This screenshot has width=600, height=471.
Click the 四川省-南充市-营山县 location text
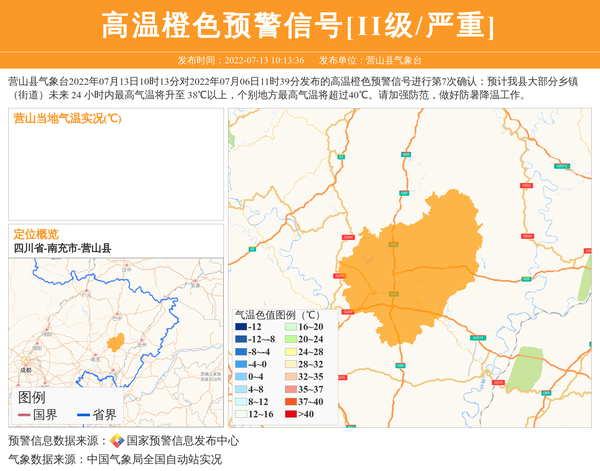click(x=62, y=248)
